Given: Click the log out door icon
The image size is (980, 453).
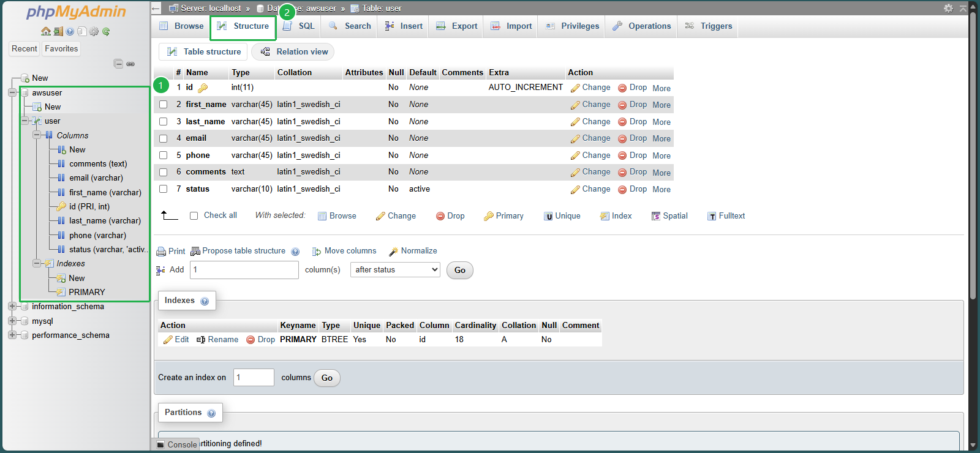Looking at the screenshot, I should (x=58, y=31).
